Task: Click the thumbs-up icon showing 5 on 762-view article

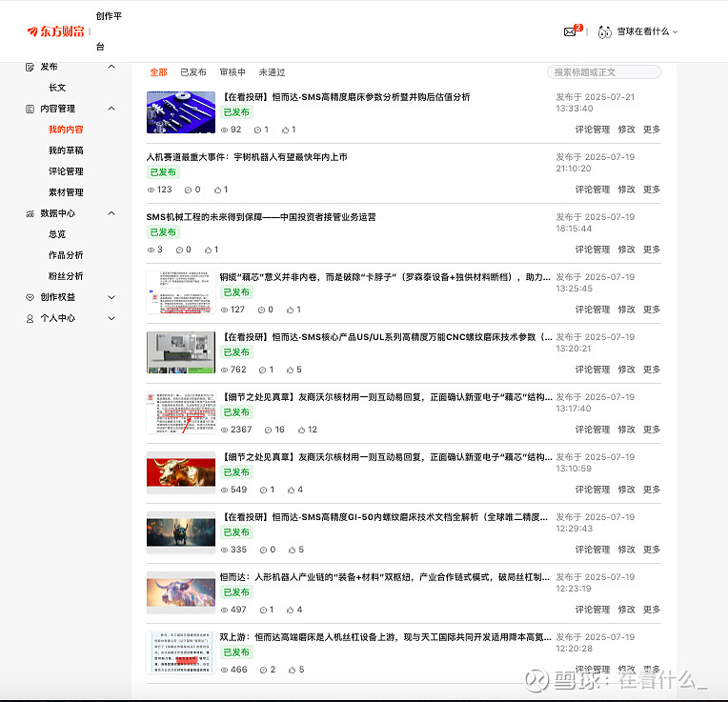Action: click(291, 371)
